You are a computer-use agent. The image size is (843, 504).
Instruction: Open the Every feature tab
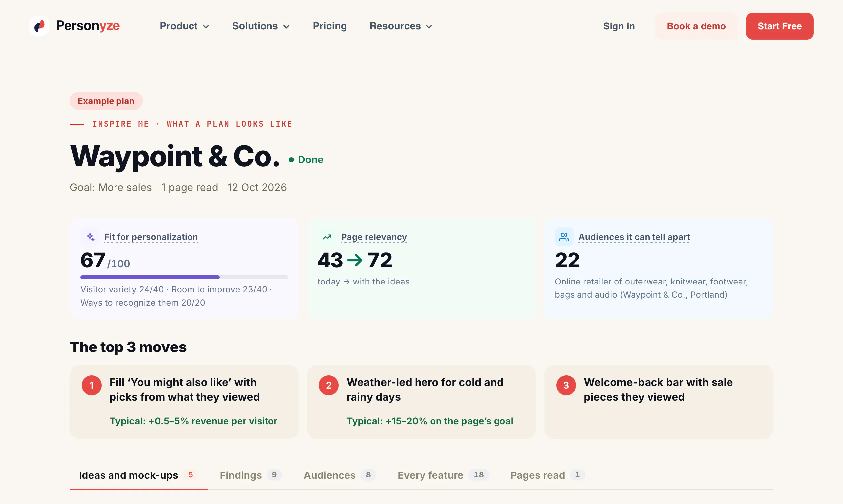443,475
